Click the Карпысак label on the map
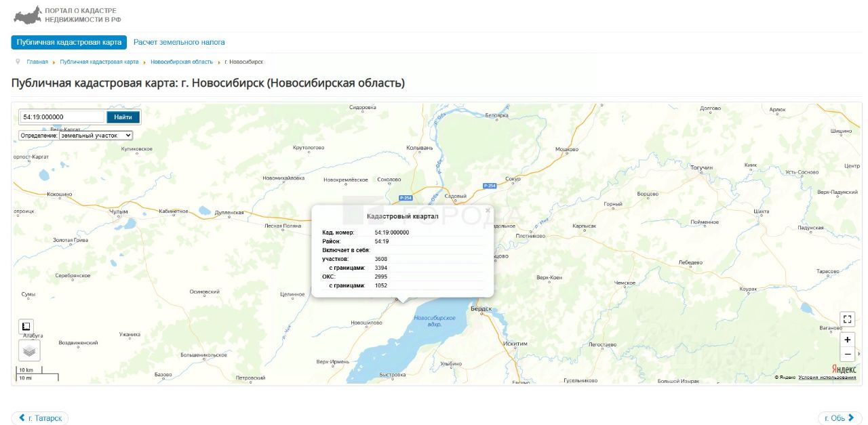The height and width of the screenshot is (425, 868). point(584,226)
